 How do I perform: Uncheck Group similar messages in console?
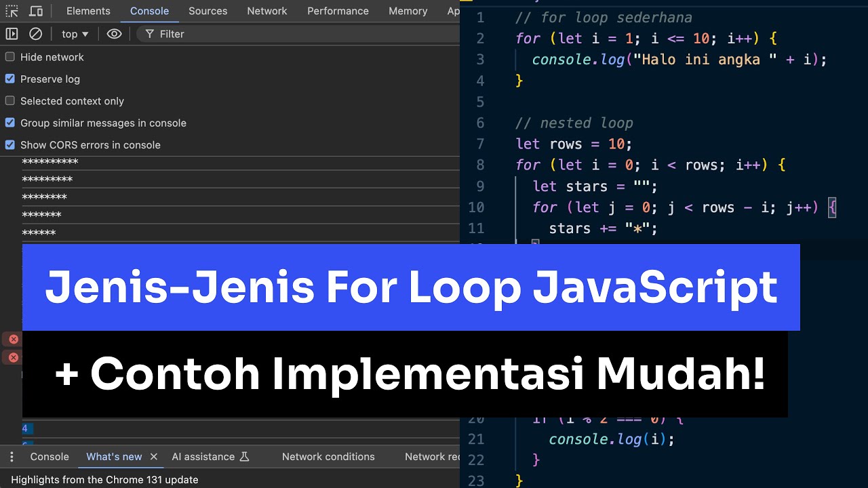point(10,123)
